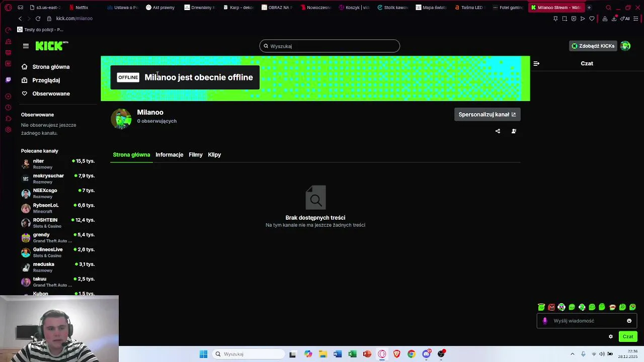Click the KICK logo

52,46
